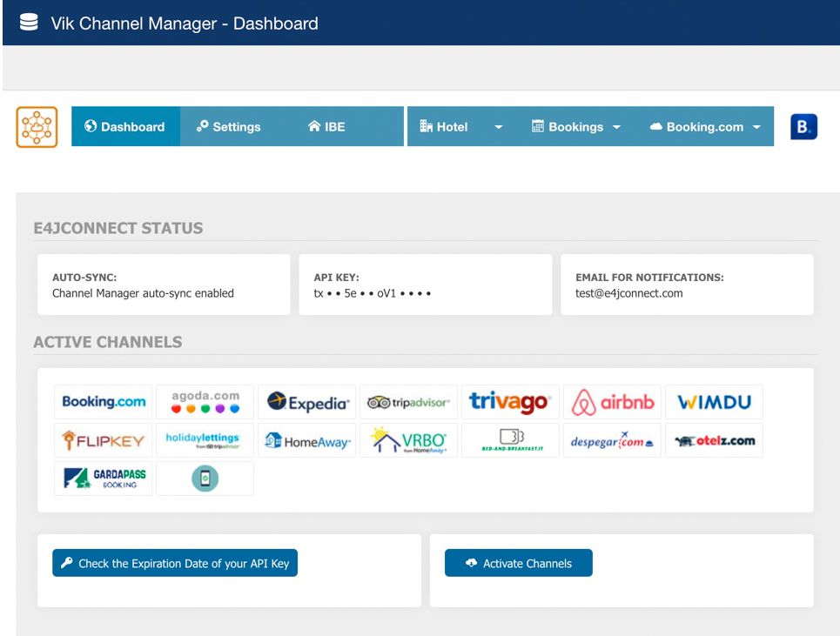The image size is (840, 636).
Task: Click the auto-sync enabled status text
Action: [x=143, y=293]
